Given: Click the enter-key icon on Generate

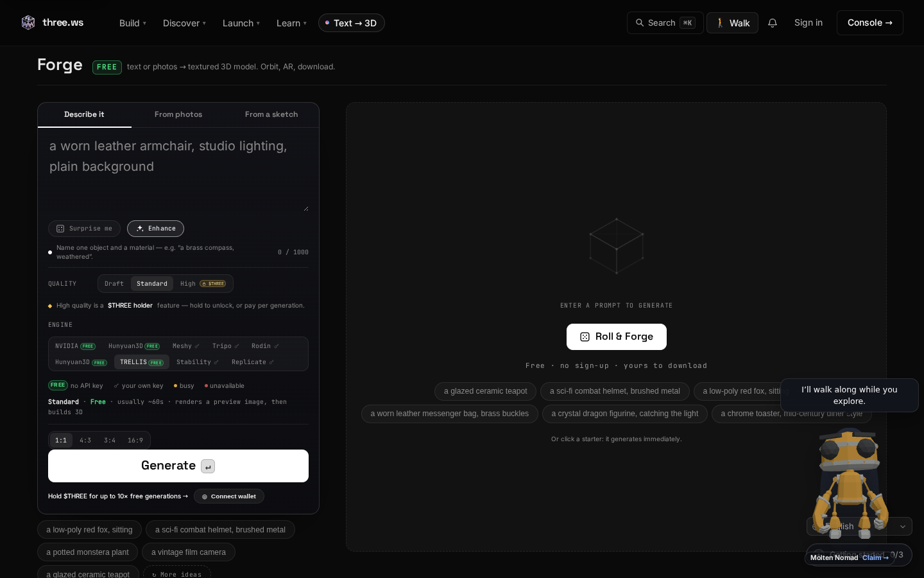Looking at the screenshot, I should (208, 466).
